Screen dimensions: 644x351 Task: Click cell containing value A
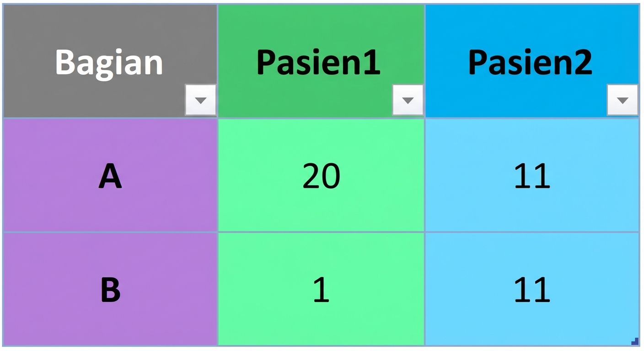[110, 175]
